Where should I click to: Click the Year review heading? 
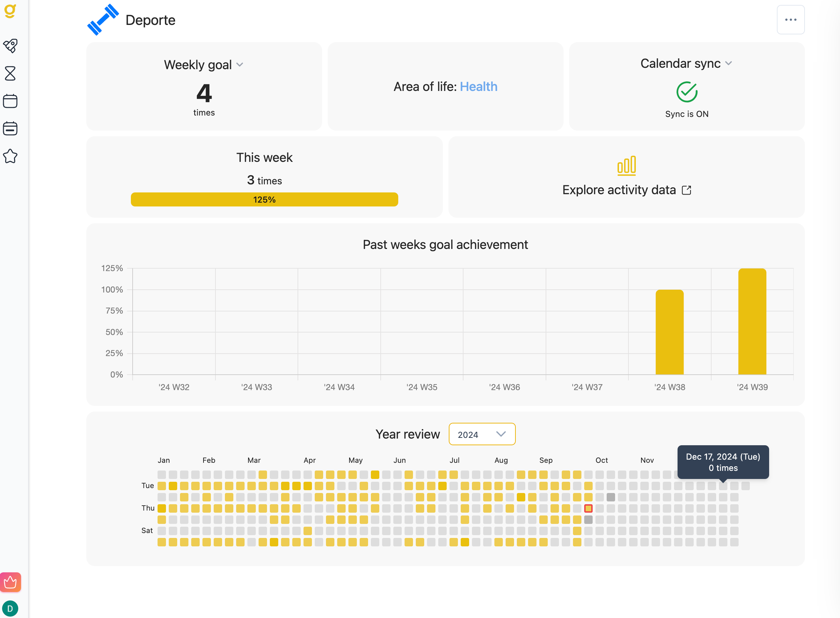pyautogui.click(x=407, y=434)
